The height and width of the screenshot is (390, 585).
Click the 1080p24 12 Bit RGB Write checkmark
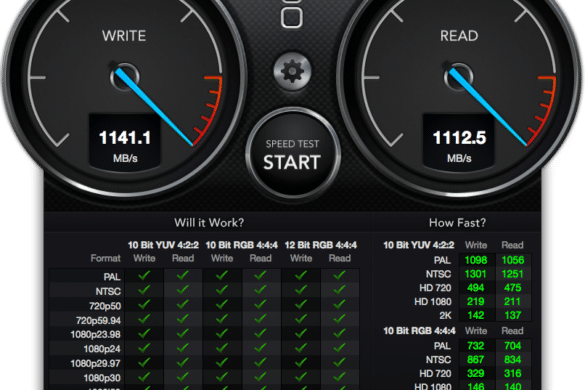coord(301,348)
